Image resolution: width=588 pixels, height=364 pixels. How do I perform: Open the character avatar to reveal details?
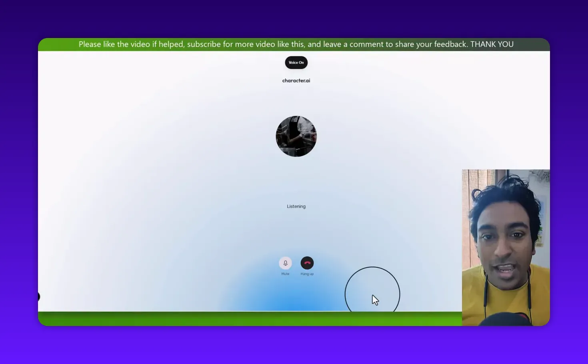[x=296, y=136]
